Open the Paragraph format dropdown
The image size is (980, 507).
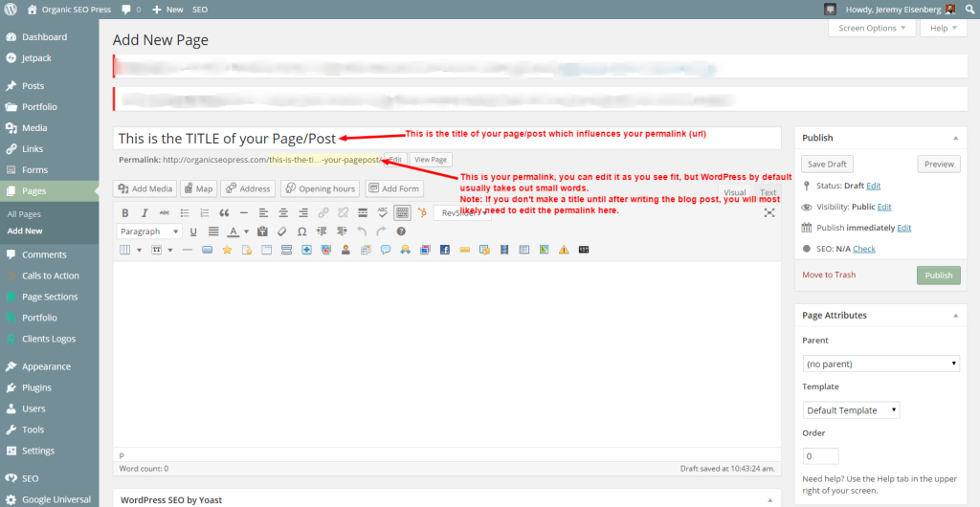149,231
